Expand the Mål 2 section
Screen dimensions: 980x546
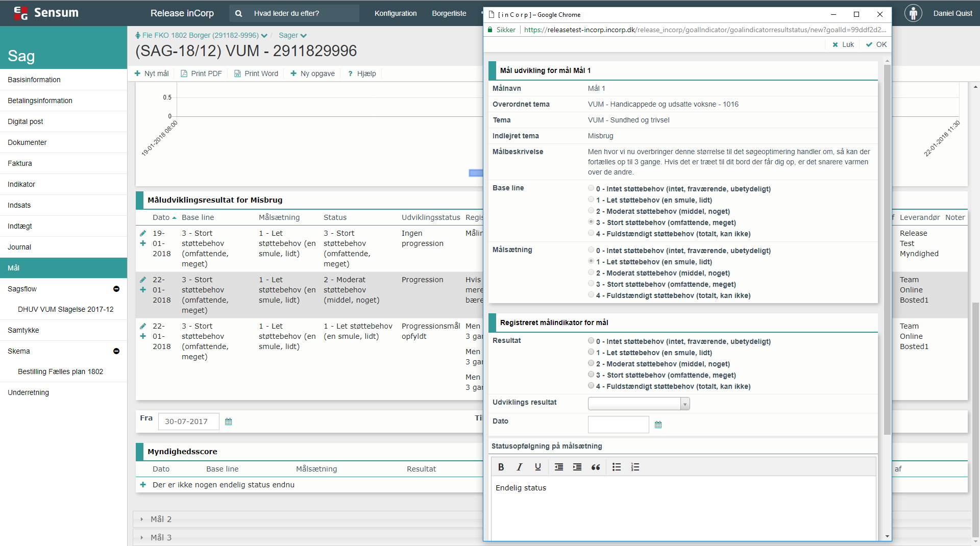tap(161, 519)
